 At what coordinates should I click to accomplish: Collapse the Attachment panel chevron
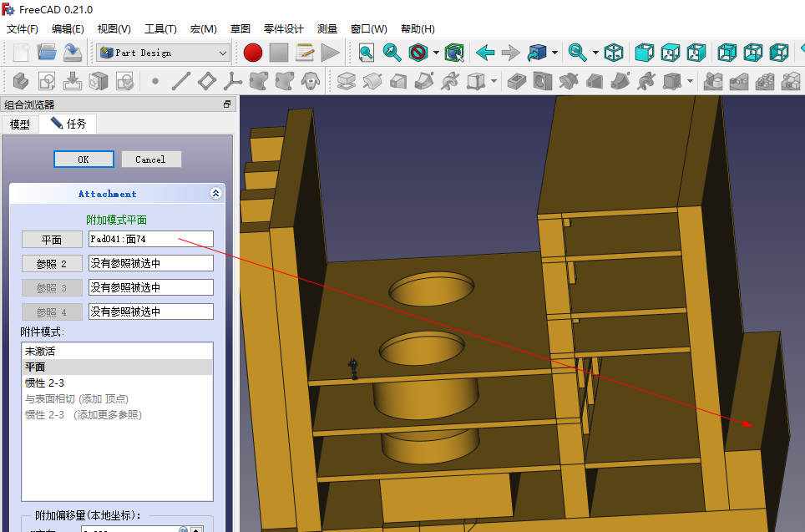[x=215, y=194]
